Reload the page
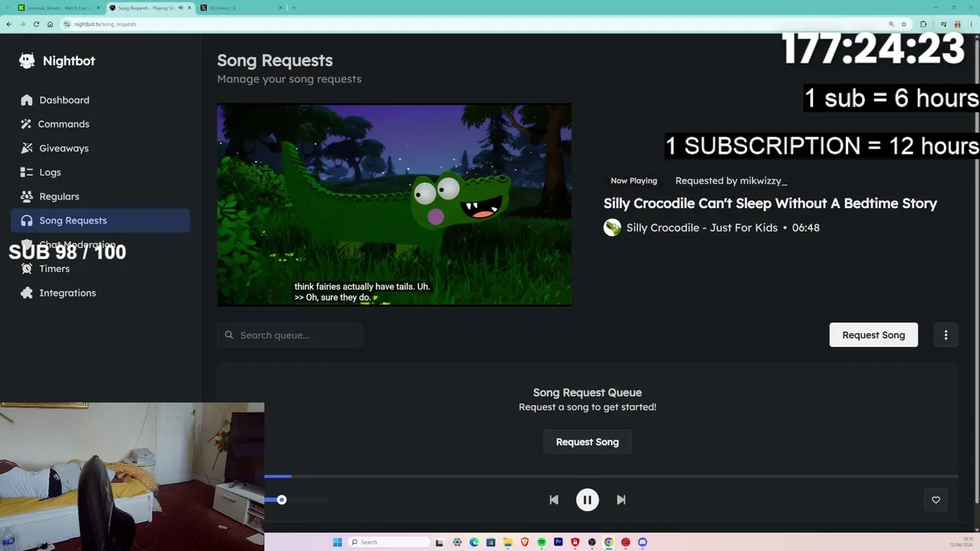980x551 pixels. (x=36, y=24)
